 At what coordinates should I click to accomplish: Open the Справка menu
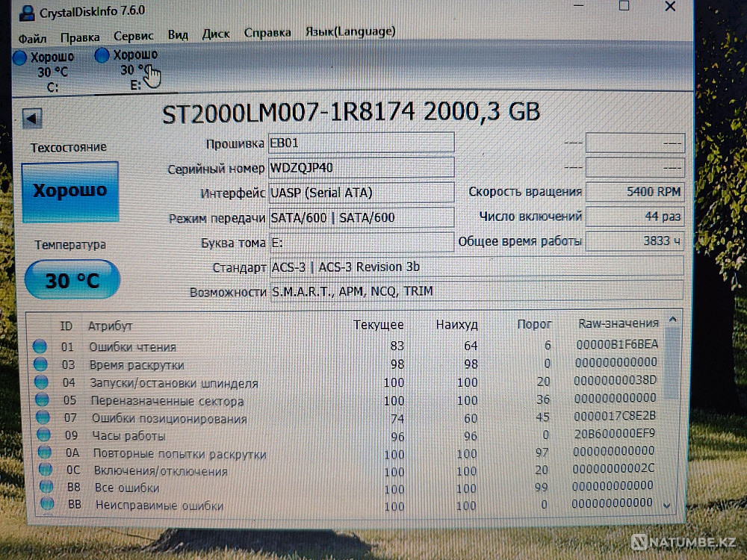pyautogui.click(x=267, y=32)
